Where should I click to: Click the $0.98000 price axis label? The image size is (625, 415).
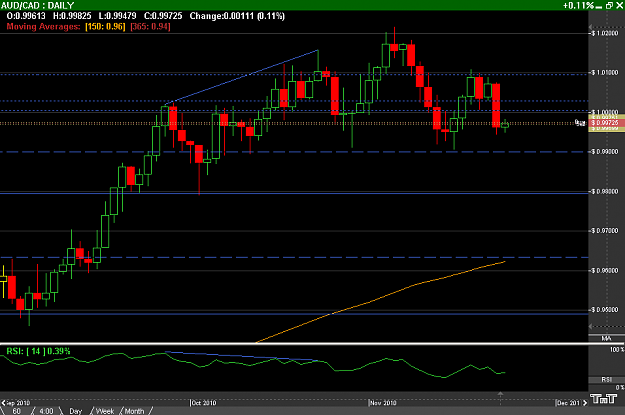(605, 192)
